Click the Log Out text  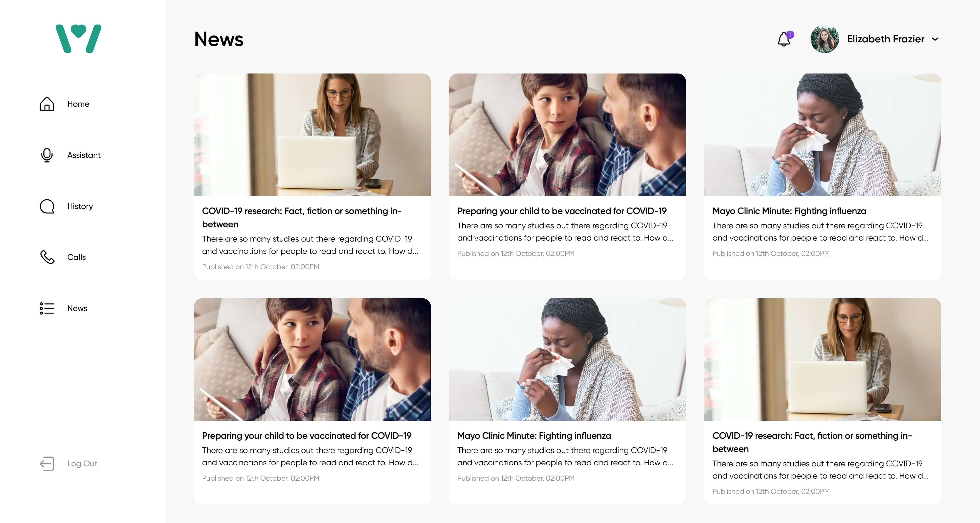[82, 464]
